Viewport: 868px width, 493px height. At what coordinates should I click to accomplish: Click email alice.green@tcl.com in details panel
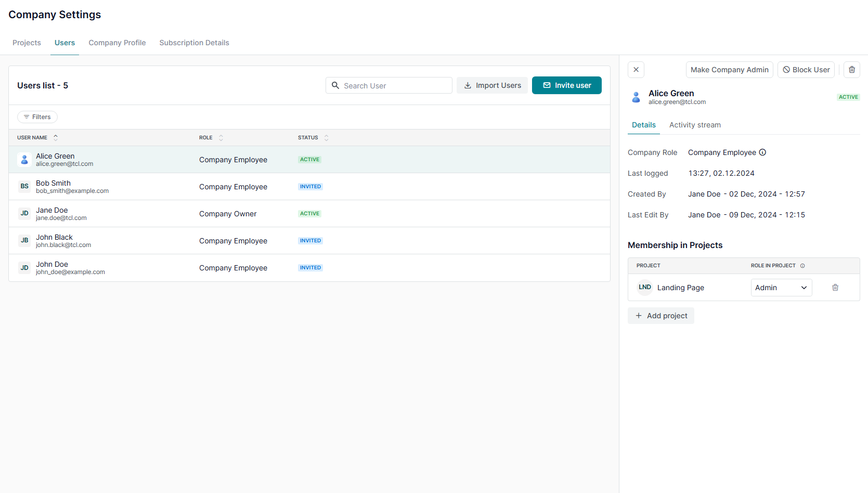point(677,102)
